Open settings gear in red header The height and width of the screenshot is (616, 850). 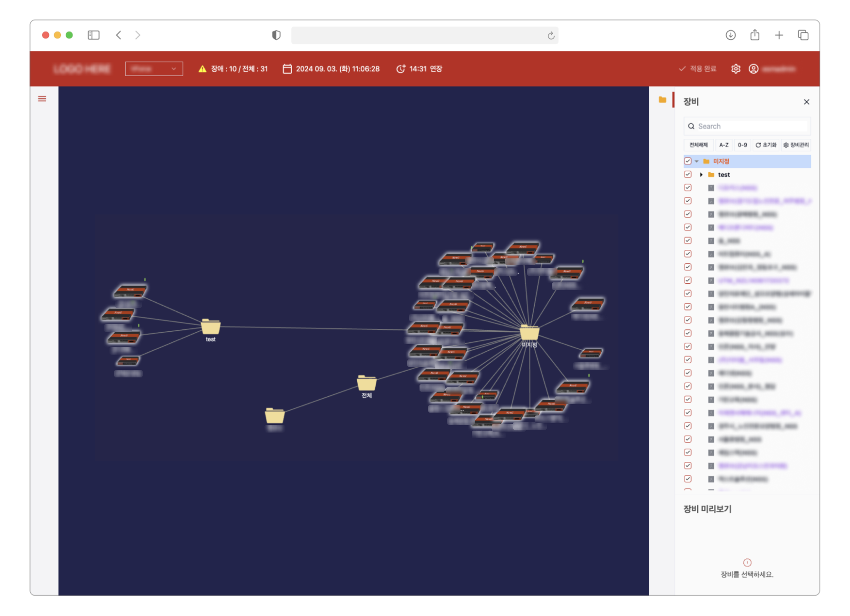(x=735, y=69)
